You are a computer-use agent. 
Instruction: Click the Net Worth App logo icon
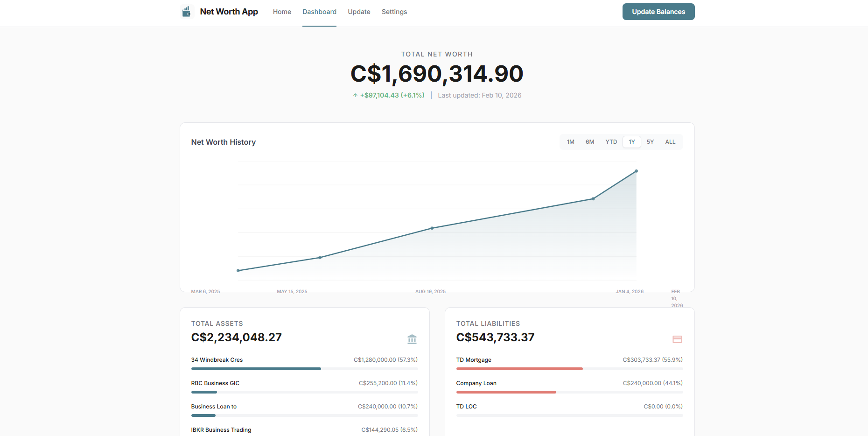187,11
